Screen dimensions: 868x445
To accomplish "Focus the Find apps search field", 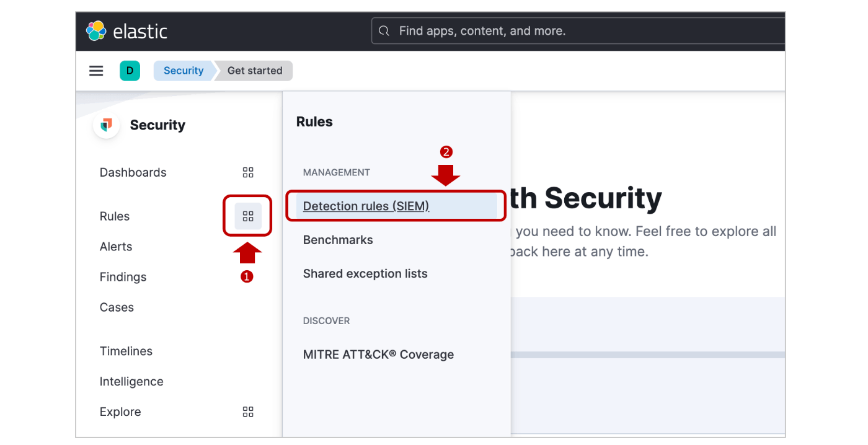I will point(578,31).
